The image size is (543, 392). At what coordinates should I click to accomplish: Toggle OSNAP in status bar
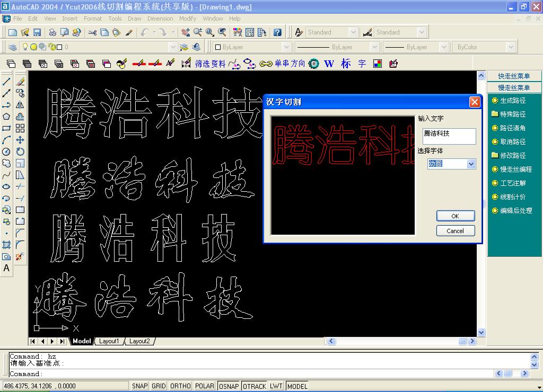[229, 386]
